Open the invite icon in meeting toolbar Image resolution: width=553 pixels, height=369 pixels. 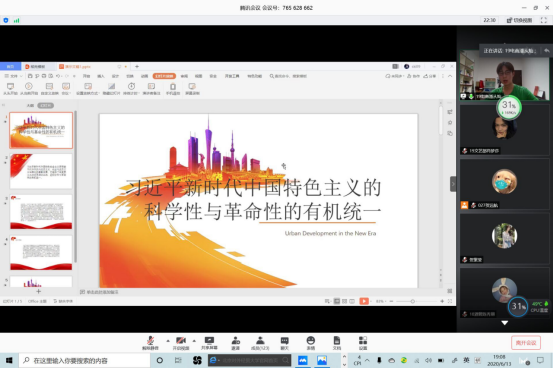pyautogui.click(x=236, y=343)
